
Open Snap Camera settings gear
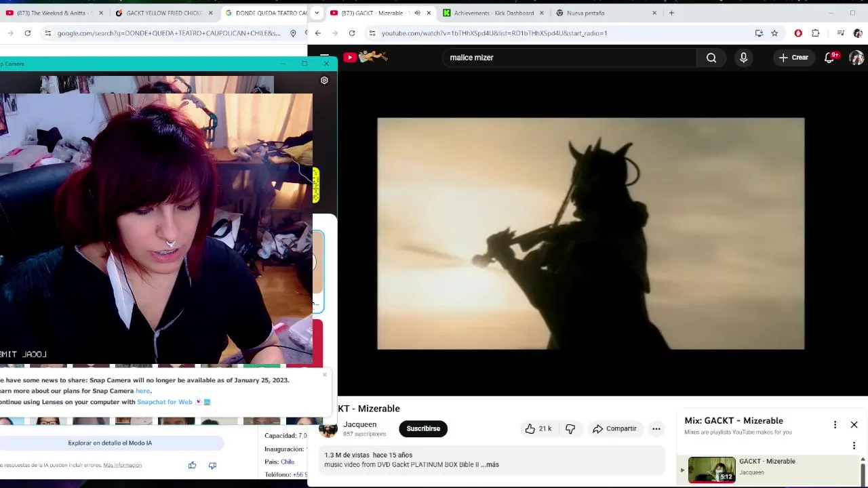point(324,80)
